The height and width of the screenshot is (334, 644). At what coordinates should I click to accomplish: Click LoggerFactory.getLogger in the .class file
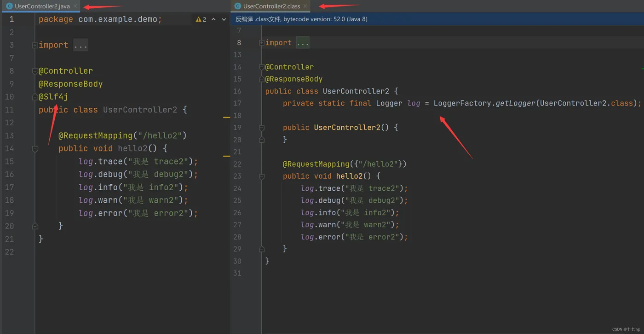(x=484, y=103)
